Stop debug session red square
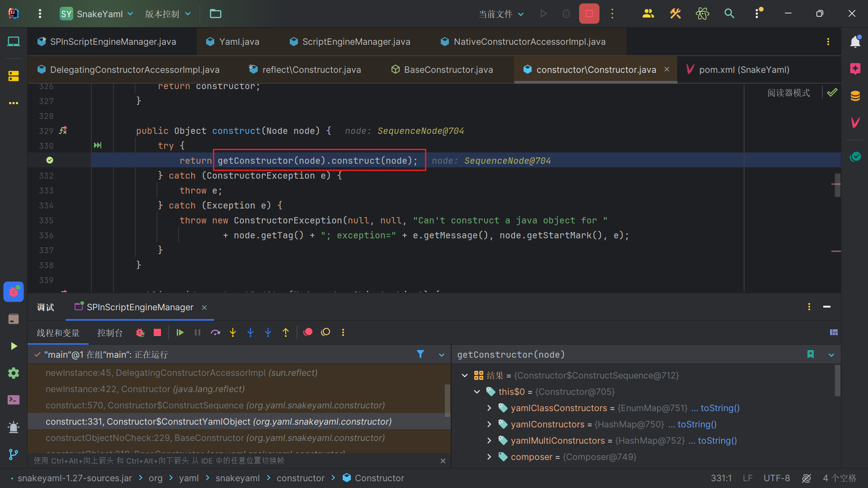The height and width of the screenshot is (488, 868). [157, 332]
